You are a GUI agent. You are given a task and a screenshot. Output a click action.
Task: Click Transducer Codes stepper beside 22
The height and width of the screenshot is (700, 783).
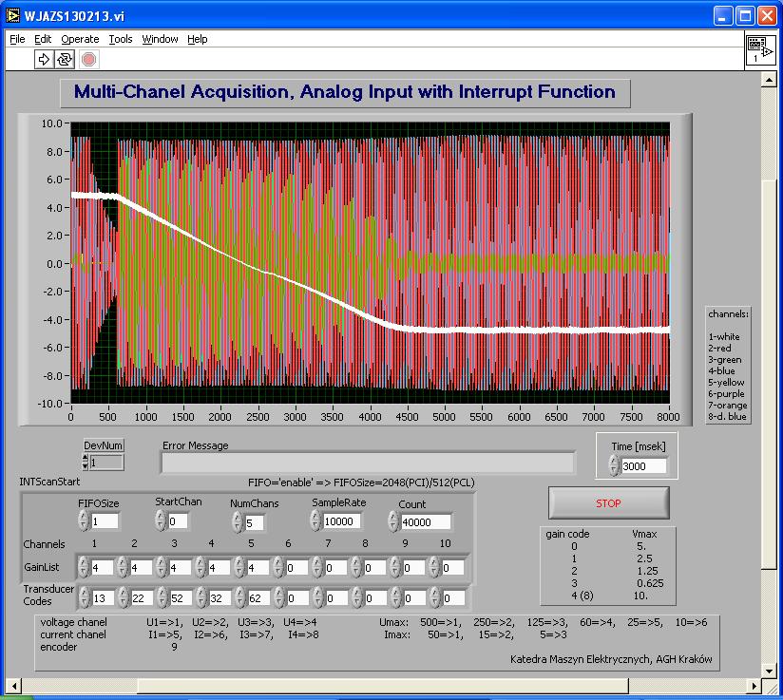pyautogui.click(x=124, y=597)
